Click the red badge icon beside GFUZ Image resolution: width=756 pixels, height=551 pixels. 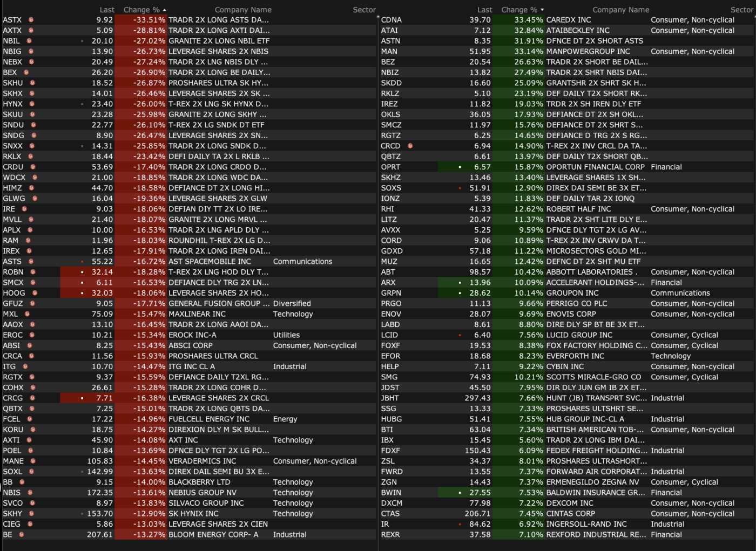32,304
